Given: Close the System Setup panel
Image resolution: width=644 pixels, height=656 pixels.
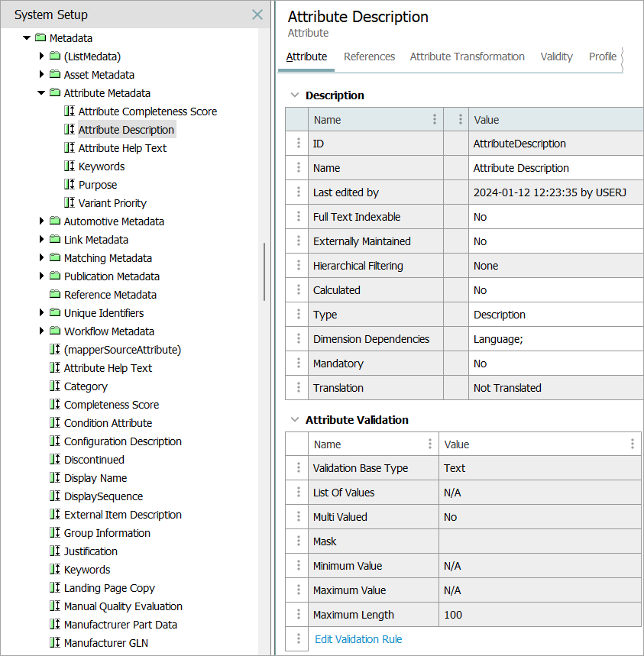Looking at the screenshot, I should click(x=257, y=15).
